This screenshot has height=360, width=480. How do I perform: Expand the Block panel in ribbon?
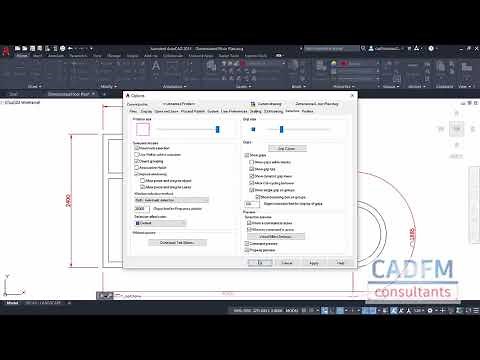click(298, 86)
